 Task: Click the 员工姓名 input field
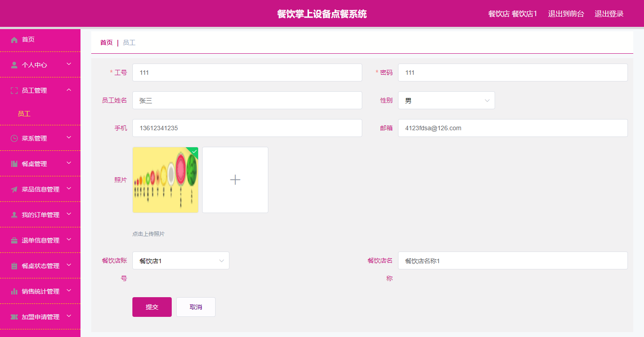pyautogui.click(x=247, y=100)
